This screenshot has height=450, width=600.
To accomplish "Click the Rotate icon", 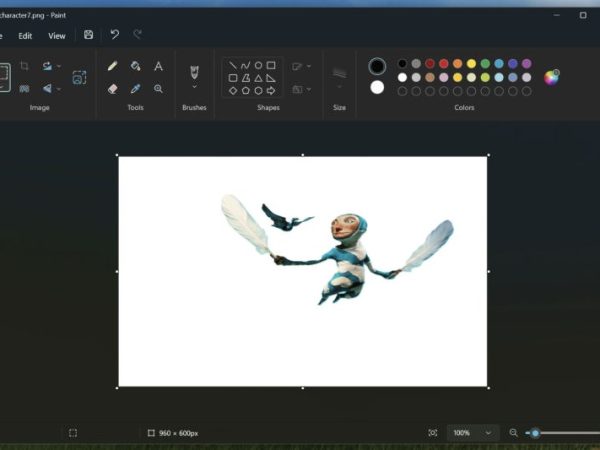I will (47, 66).
